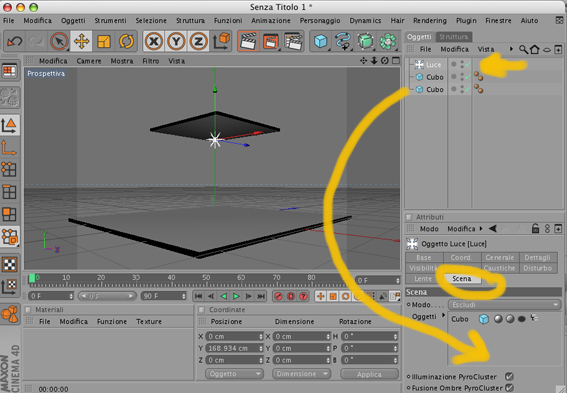Viewport: 567px width, 393px height.
Task: Open the Modo Escludi dropdown
Action: 505,304
